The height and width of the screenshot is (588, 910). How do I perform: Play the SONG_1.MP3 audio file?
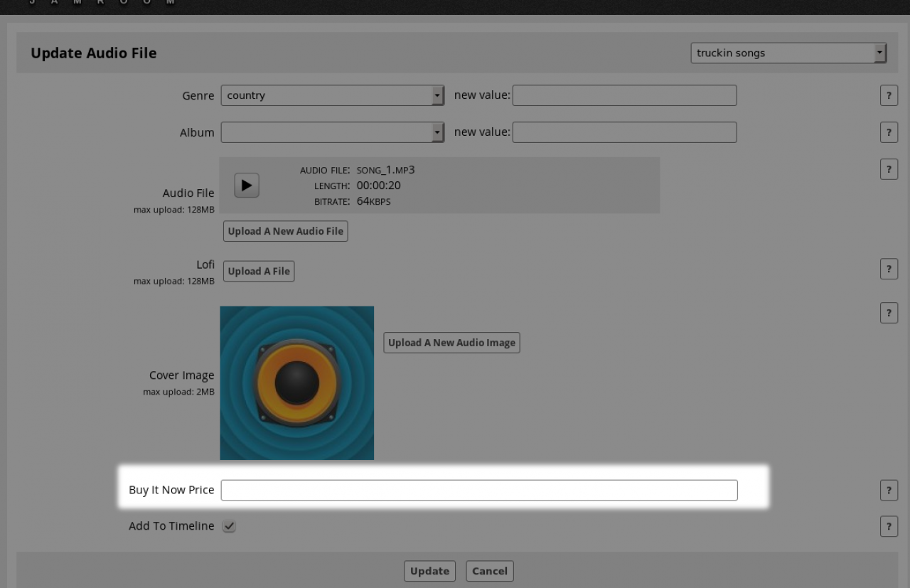(x=247, y=186)
